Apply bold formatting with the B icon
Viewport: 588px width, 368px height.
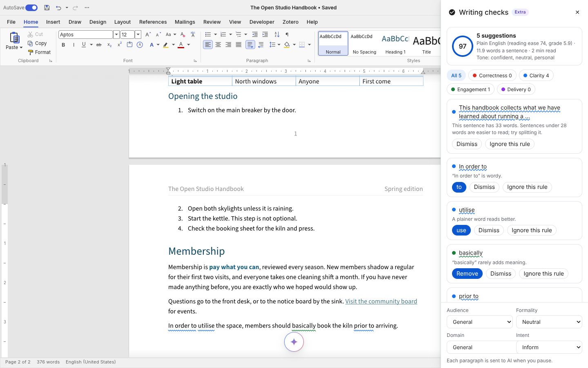63,45
